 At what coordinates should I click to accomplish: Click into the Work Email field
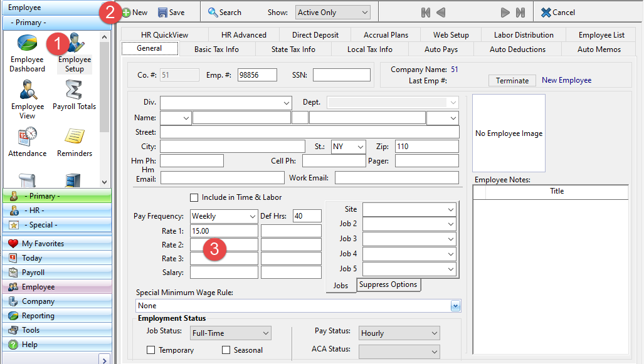tap(397, 178)
